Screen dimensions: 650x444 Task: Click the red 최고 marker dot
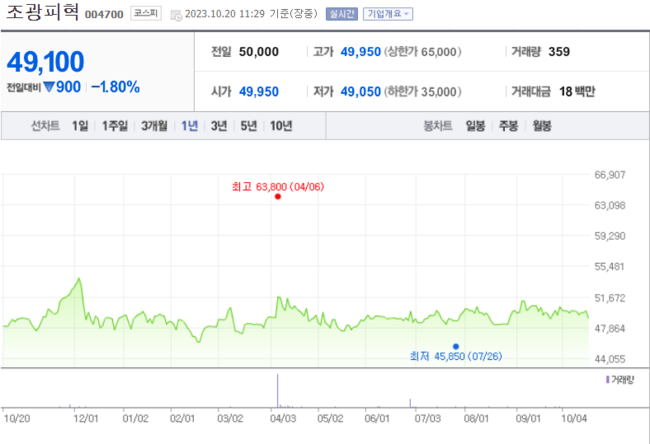tap(278, 197)
